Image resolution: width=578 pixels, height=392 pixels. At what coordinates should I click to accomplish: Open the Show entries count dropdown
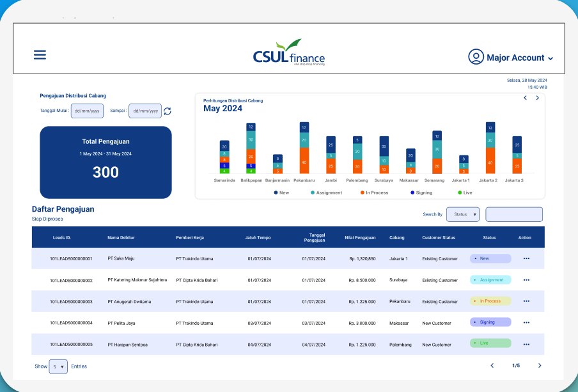coord(58,366)
